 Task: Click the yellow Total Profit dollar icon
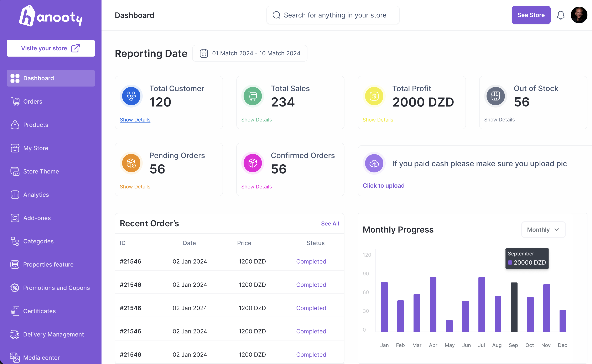pos(374,96)
